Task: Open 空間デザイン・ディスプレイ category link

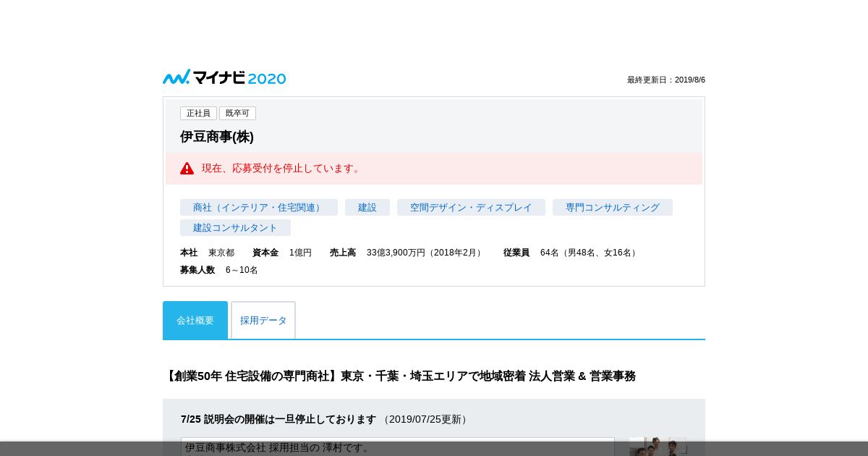Action: tap(471, 208)
